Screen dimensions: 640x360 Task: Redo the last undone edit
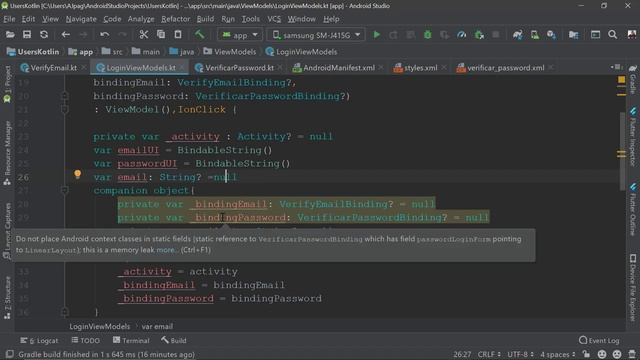(x=122, y=35)
